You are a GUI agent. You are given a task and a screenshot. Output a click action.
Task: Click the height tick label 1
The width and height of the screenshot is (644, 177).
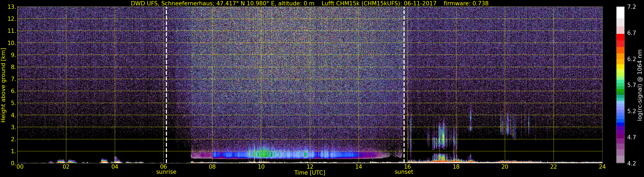13,151
